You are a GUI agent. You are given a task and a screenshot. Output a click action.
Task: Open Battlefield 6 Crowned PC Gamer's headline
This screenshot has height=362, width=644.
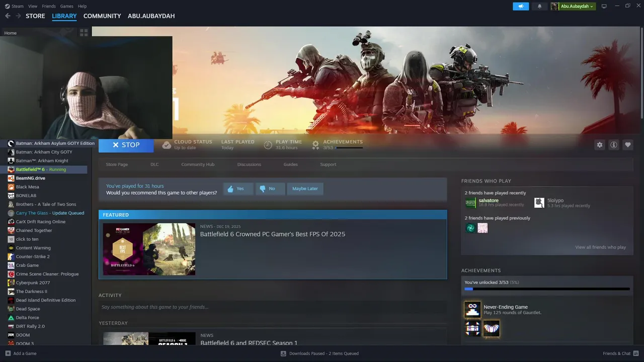click(273, 234)
